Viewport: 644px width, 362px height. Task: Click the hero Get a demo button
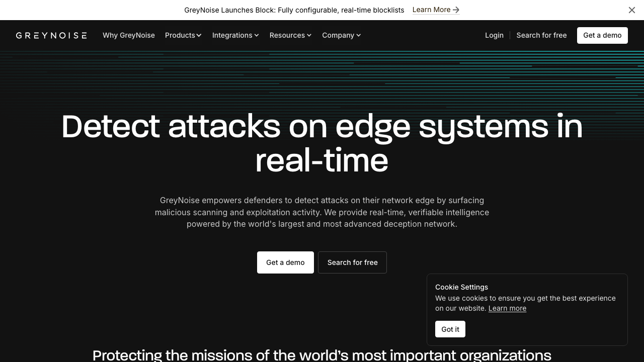285,262
